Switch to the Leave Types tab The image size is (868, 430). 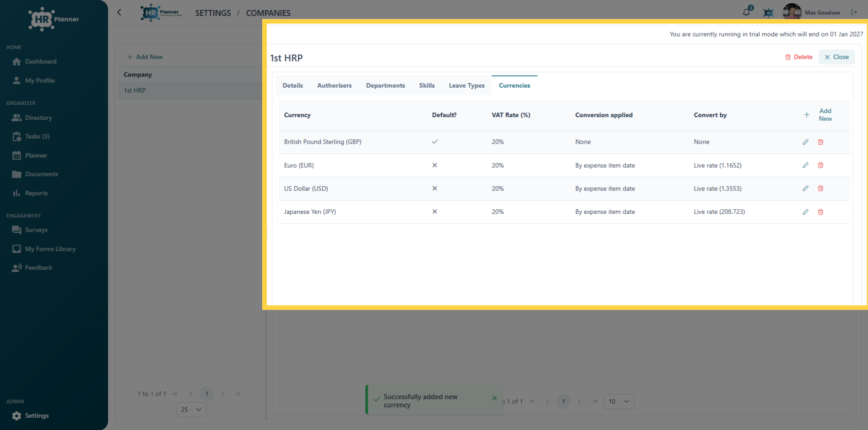[x=467, y=85]
